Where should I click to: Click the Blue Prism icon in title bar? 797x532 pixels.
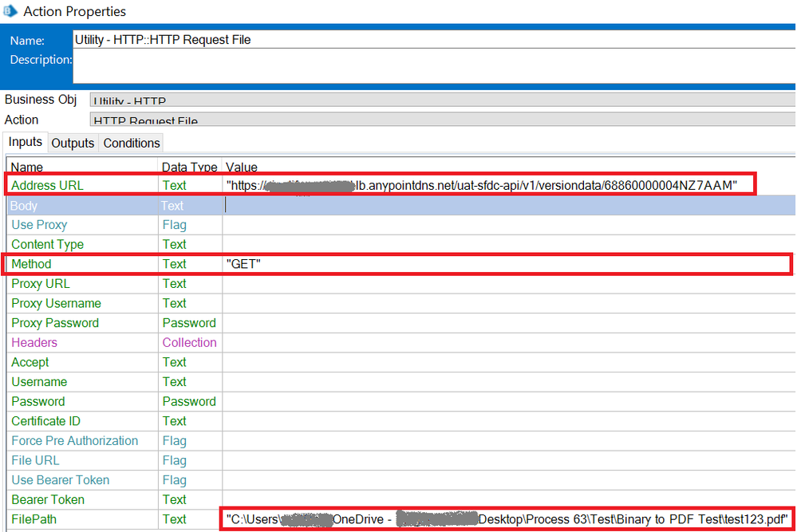click(x=10, y=10)
